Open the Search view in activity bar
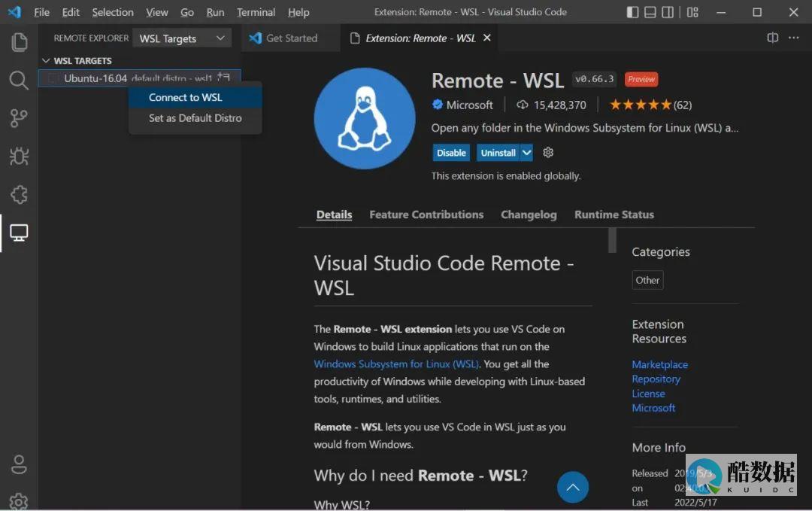This screenshot has width=812, height=511. pyautogui.click(x=19, y=81)
